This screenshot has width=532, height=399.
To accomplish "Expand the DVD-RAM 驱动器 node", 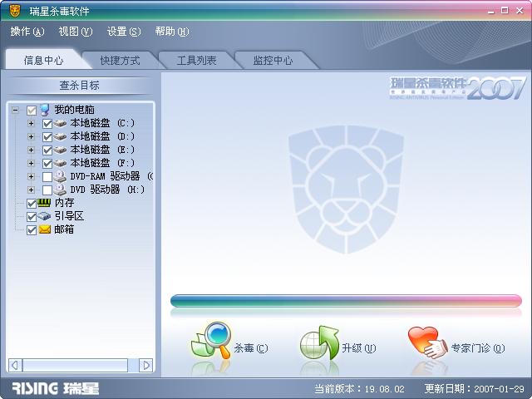I will coord(31,176).
